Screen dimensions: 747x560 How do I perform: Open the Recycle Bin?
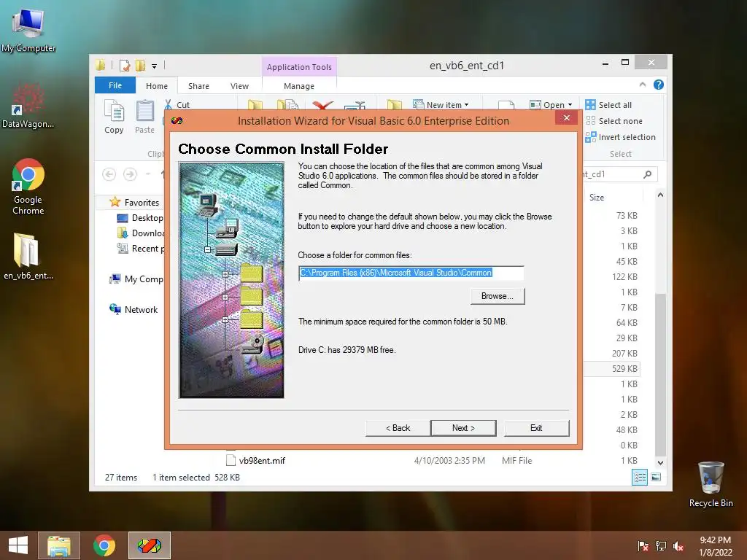(x=711, y=484)
